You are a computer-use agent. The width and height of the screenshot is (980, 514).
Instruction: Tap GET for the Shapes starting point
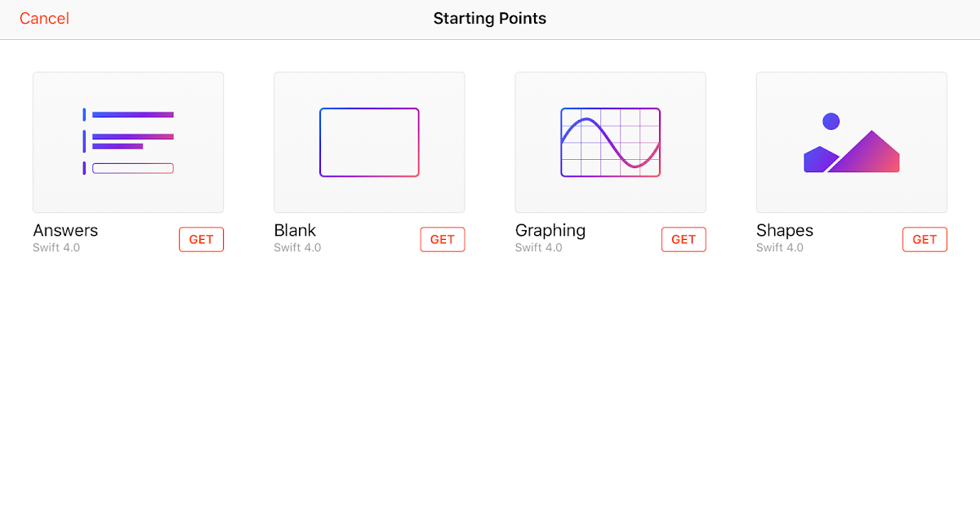pyautogui.click(x=924, y=239)
